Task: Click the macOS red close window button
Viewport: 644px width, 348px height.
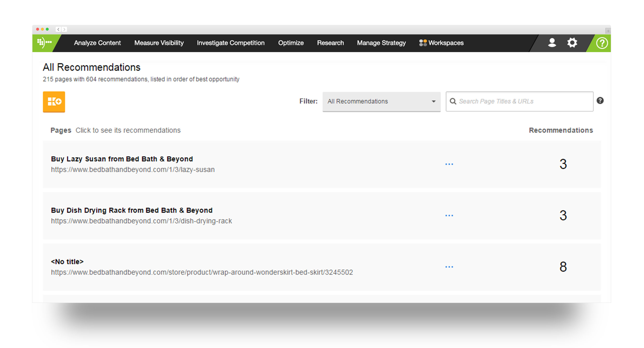Action: (38, 29)
